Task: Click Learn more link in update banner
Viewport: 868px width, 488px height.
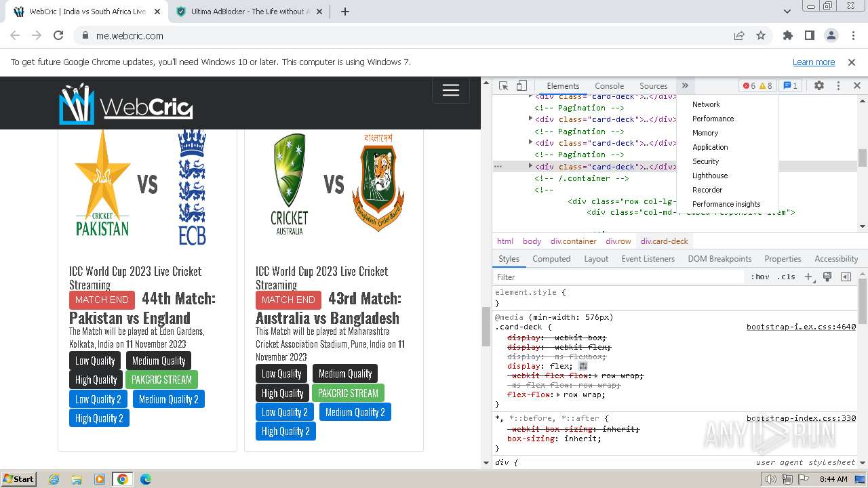Action: coord(814,62)
